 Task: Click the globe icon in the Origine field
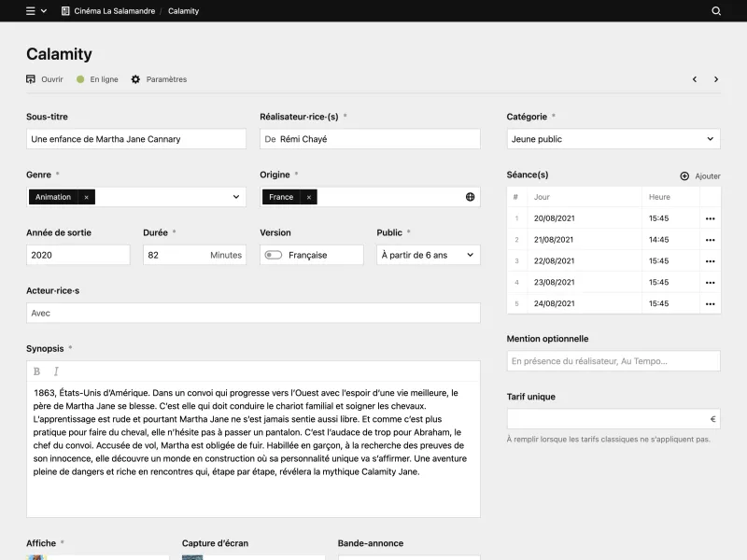point(468,197)
